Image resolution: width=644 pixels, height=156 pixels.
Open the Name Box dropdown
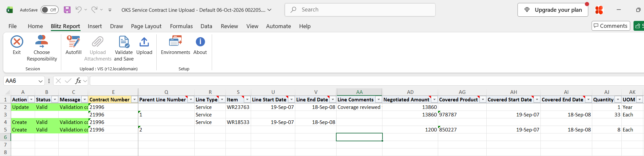click(41, 81)
